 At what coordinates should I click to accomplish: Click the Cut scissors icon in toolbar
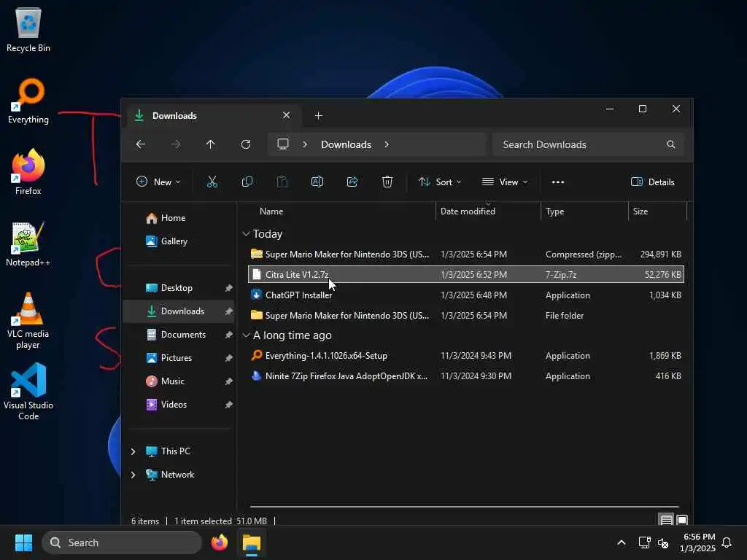point(212,182)
